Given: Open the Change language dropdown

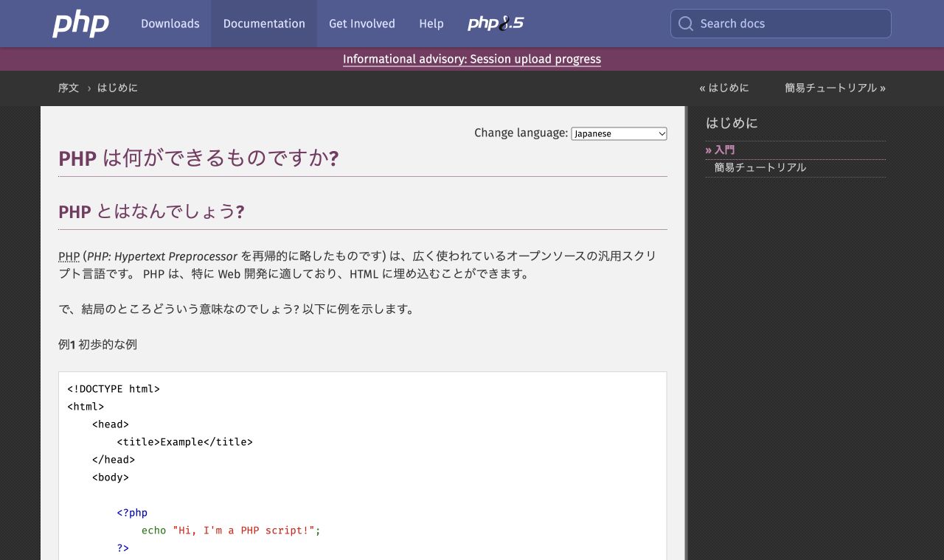Looking at the screenshot, I should [x=619, y=133].
